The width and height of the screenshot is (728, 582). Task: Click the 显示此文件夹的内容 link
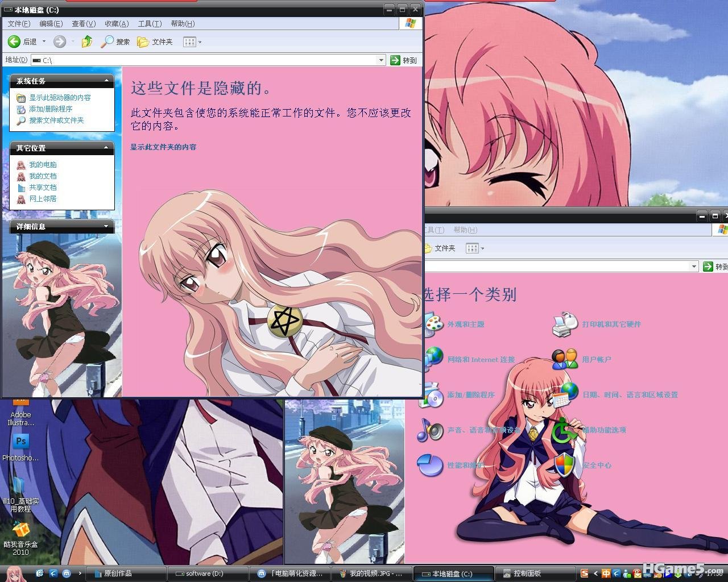point(163,147)
